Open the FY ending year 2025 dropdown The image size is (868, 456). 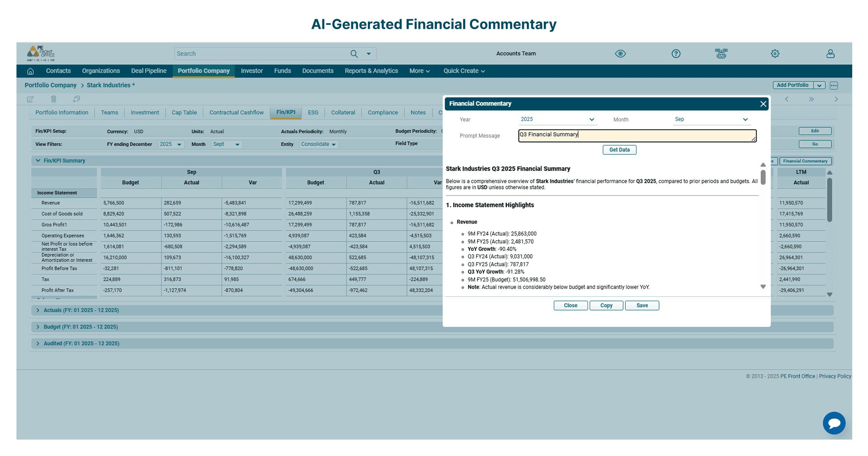pyautogui.click(x=171, y=144)
